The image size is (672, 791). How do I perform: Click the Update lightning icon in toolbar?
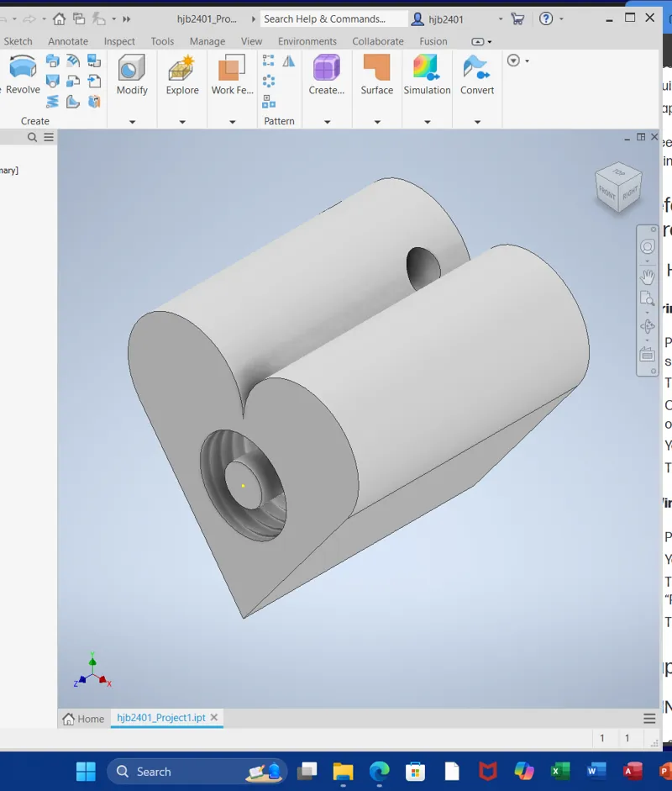[x=99, y=19]
